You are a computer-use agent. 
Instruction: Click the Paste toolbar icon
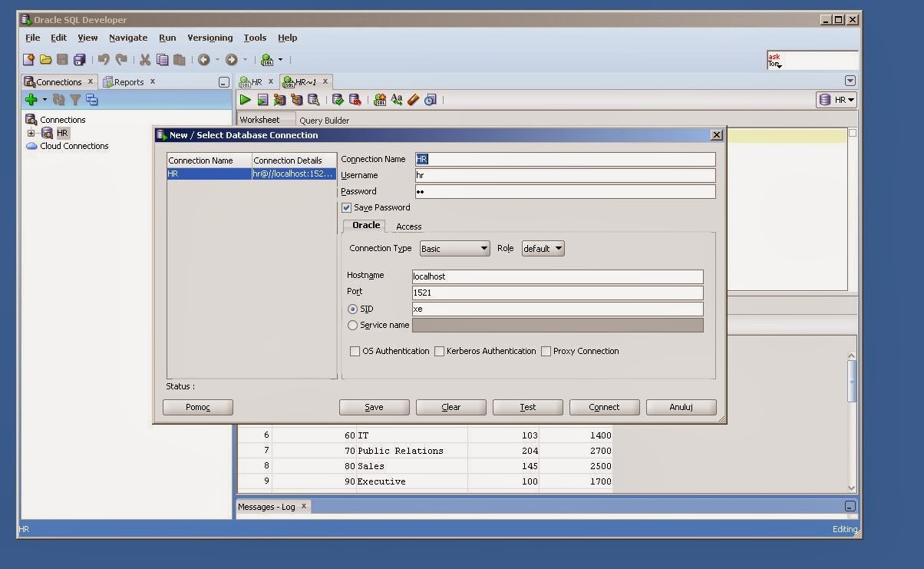pyautogui.click(x=179, y=60)
